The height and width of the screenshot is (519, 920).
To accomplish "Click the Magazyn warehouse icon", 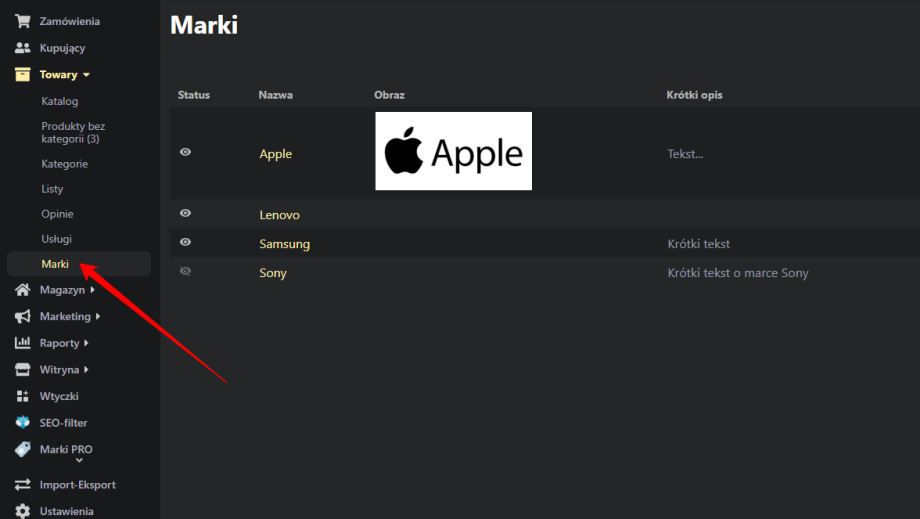I will 22,290.
